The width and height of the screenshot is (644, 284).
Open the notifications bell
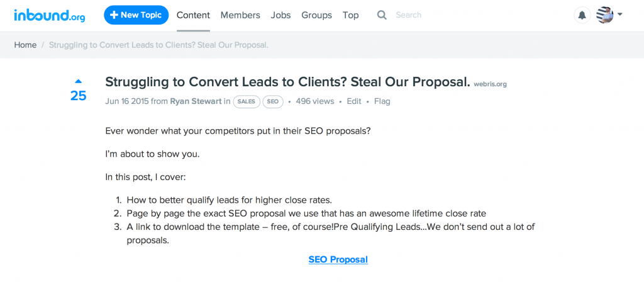(582, 15)
